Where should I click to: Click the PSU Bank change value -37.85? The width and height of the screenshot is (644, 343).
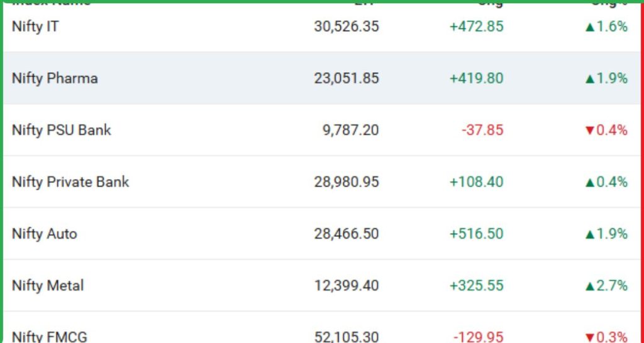coord(482,130)
